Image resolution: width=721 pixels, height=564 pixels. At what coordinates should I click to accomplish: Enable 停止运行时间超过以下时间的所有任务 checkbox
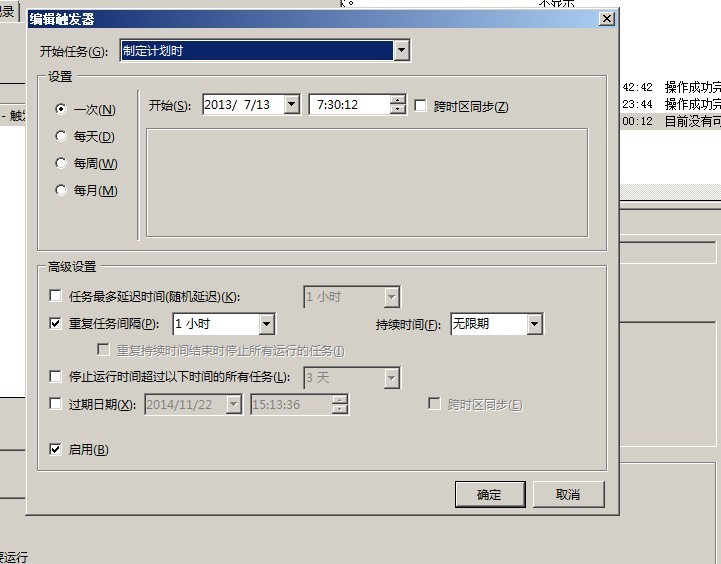55,377
